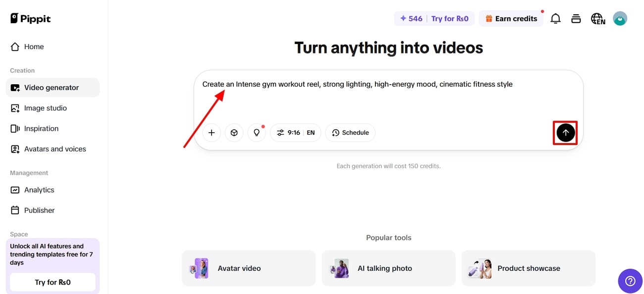Open Avatars and voices
Image resolution: width=644 pixels, height=294 pixels.
53,149
